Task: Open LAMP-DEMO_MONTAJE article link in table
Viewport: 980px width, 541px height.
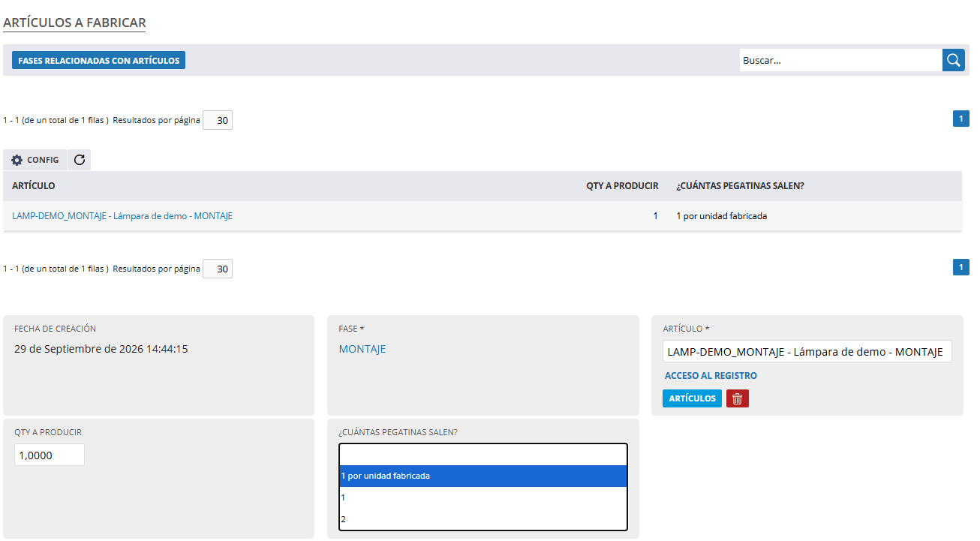Action: [122, 215]
